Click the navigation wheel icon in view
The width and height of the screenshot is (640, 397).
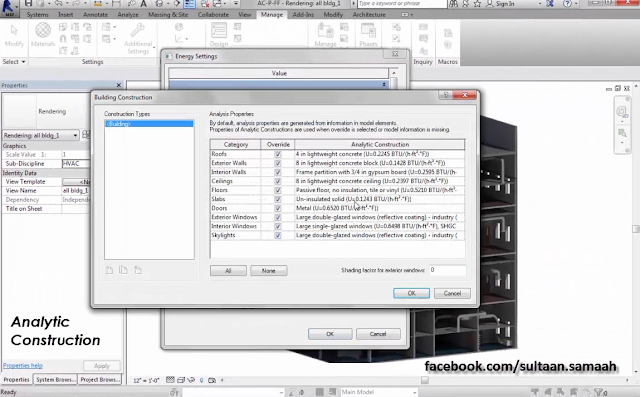point(622,111)
